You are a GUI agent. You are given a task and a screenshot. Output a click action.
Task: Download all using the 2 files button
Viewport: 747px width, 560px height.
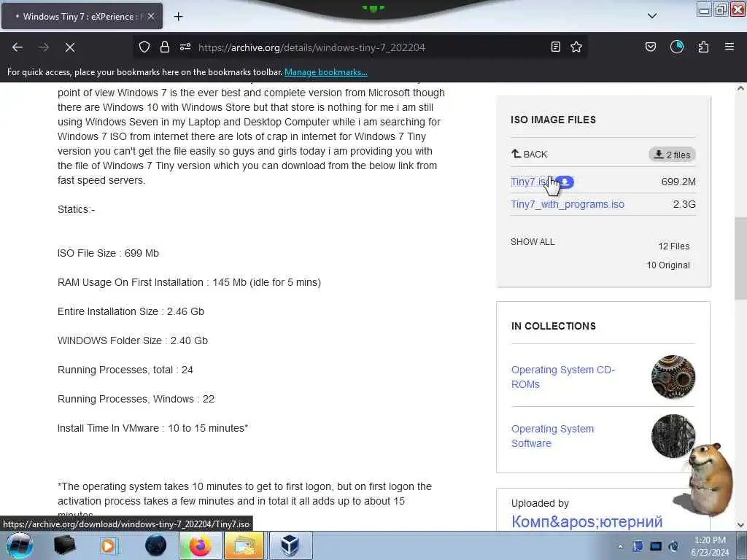[x=672, y=155]
